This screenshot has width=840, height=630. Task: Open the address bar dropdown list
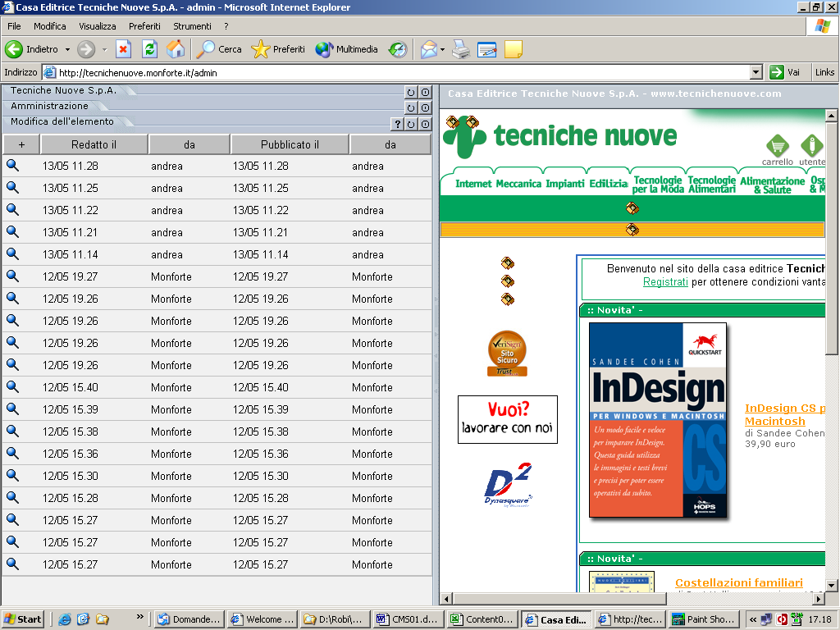tap(756, 72)
